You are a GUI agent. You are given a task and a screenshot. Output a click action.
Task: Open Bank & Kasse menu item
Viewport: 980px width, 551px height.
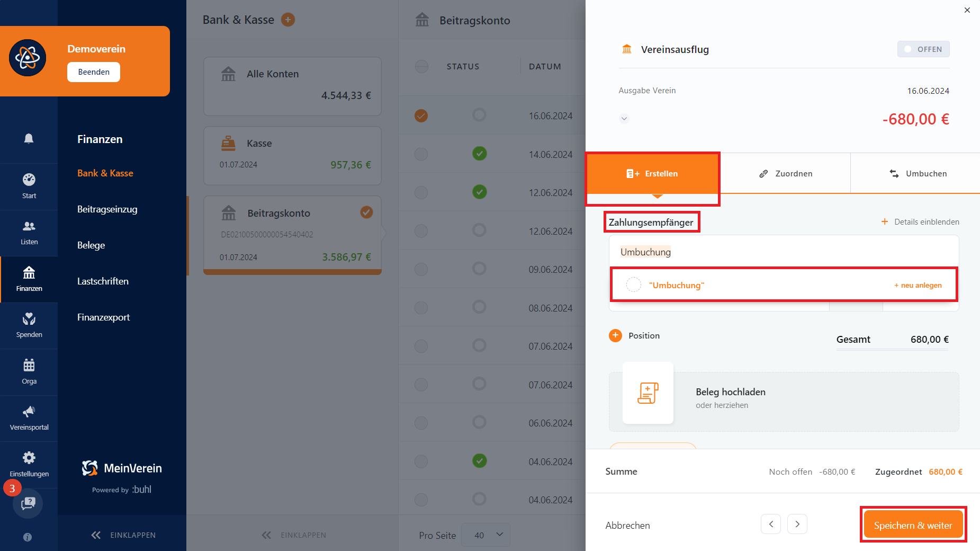(105, 173)
